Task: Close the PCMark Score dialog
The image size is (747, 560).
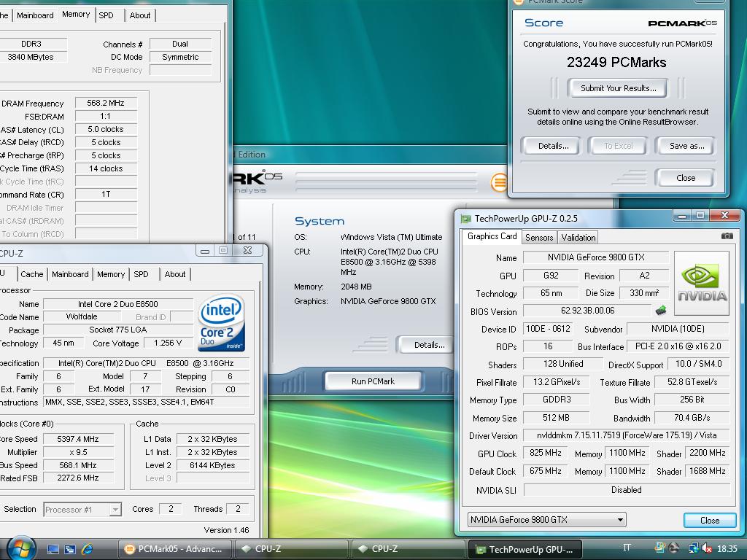Action: 686,178
